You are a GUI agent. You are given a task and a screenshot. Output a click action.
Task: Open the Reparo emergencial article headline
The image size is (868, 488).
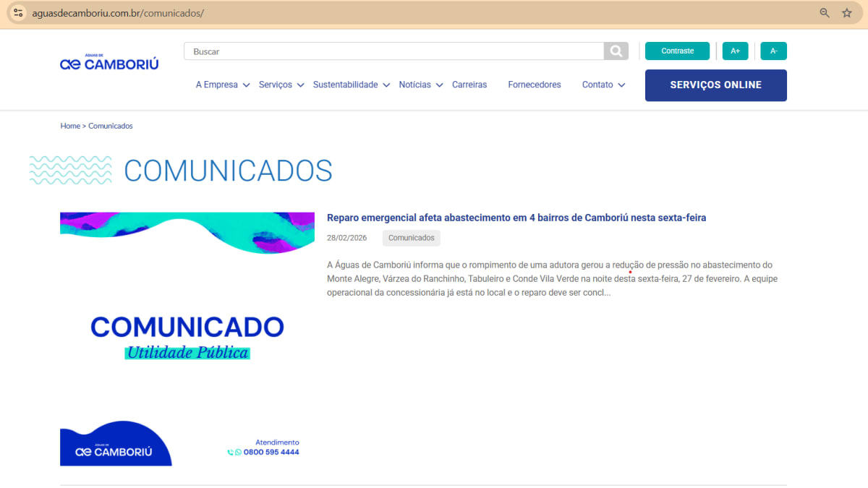click(516, 217)
